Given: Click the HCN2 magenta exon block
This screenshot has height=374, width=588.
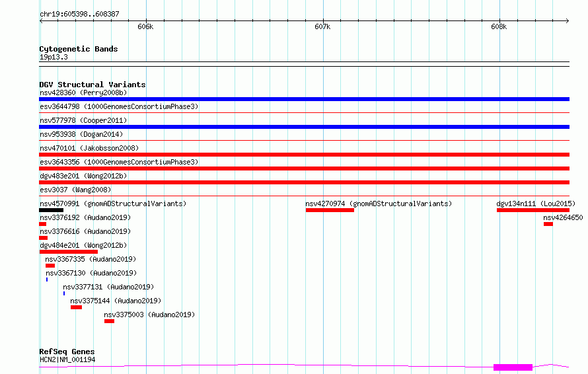Looking at the screenshot, I should 513,367.
